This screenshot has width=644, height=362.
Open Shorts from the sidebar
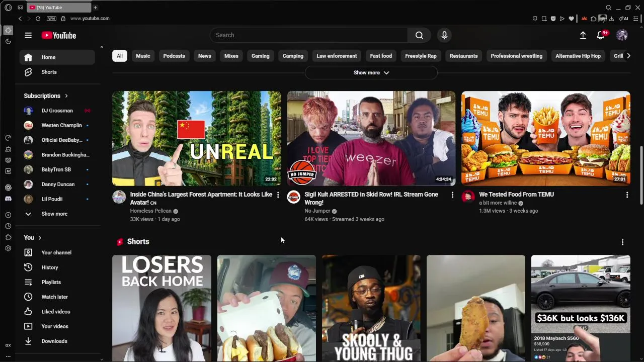click(x=57, y=72)
